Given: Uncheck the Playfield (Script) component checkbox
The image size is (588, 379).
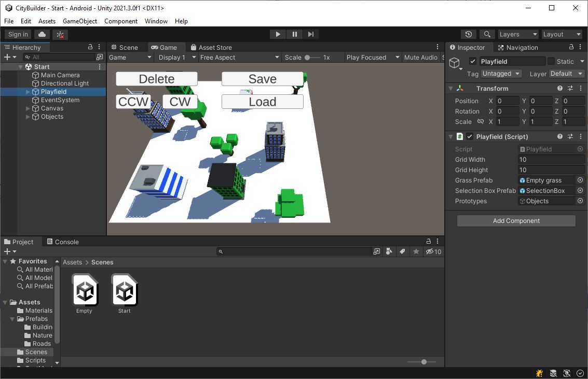Looking at the screenshot, I should pos(470,136).
